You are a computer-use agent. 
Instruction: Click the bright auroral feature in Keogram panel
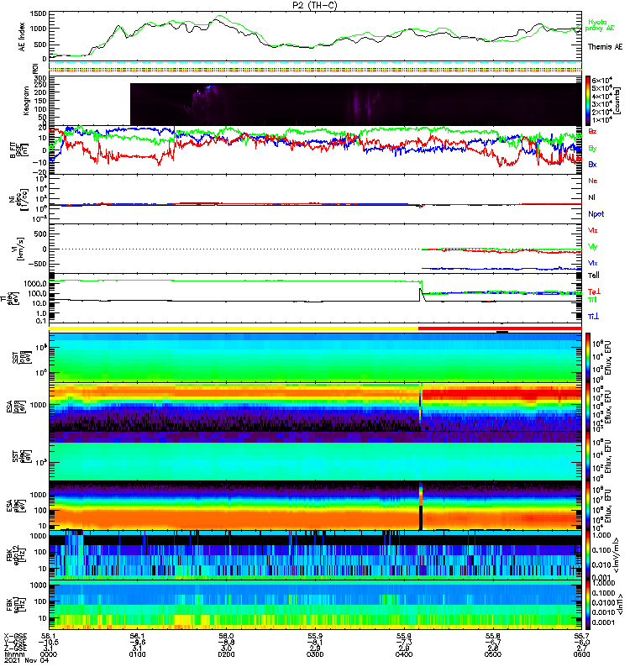(x=202, y=91)
